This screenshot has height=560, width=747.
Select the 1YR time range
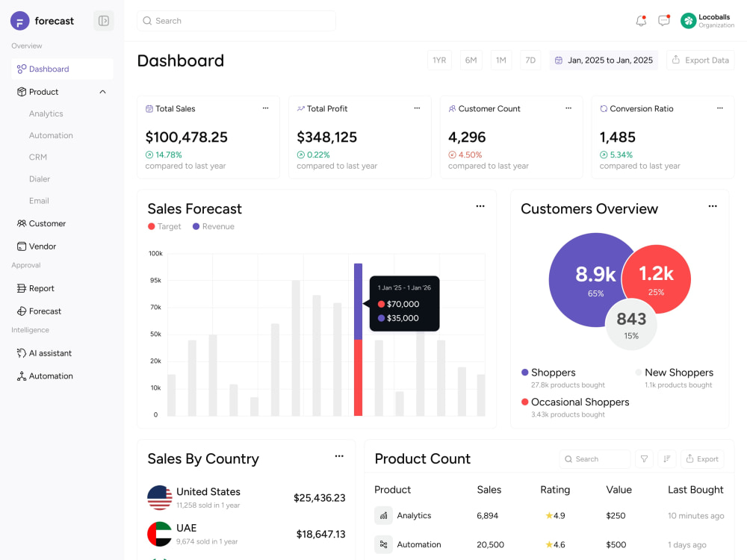tap(439, 60)
